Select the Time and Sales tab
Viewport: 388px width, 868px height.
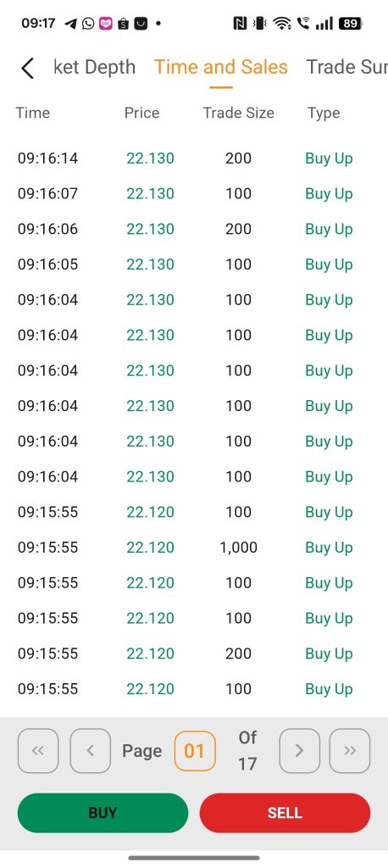click(221, 67)
